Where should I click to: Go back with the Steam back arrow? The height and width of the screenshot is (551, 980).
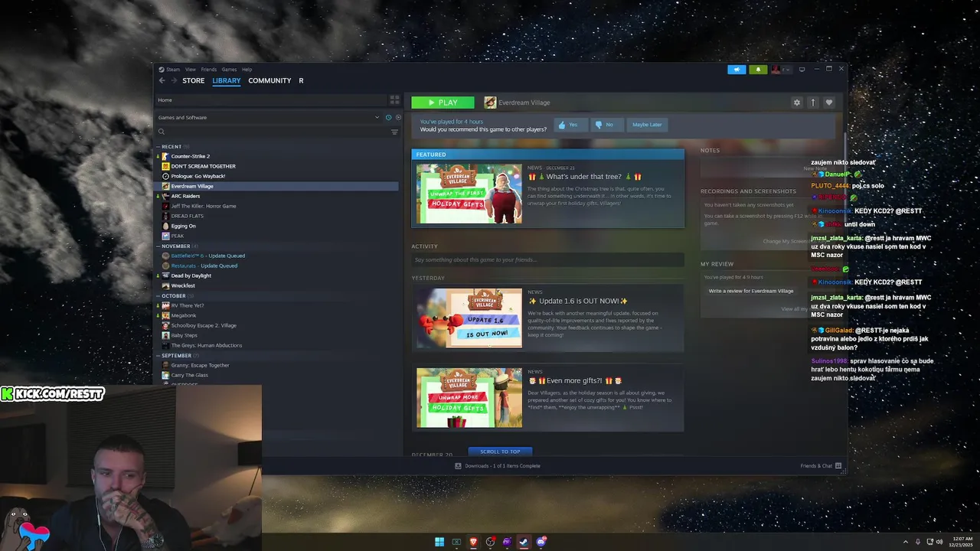[x=162, y=80]
